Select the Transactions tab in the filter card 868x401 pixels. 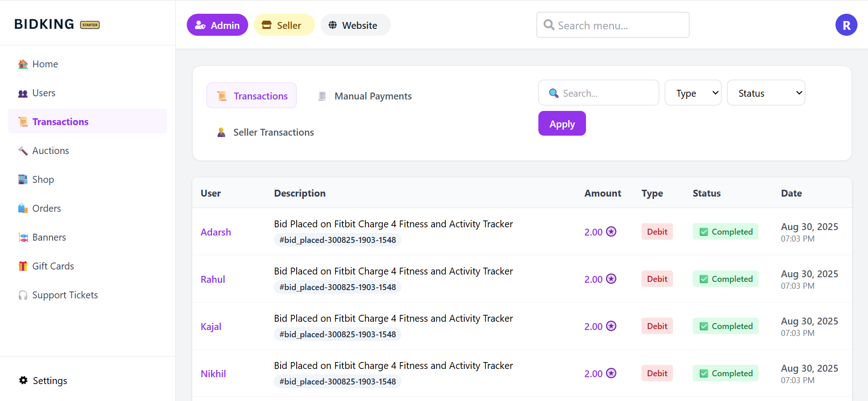click(252, 96)
